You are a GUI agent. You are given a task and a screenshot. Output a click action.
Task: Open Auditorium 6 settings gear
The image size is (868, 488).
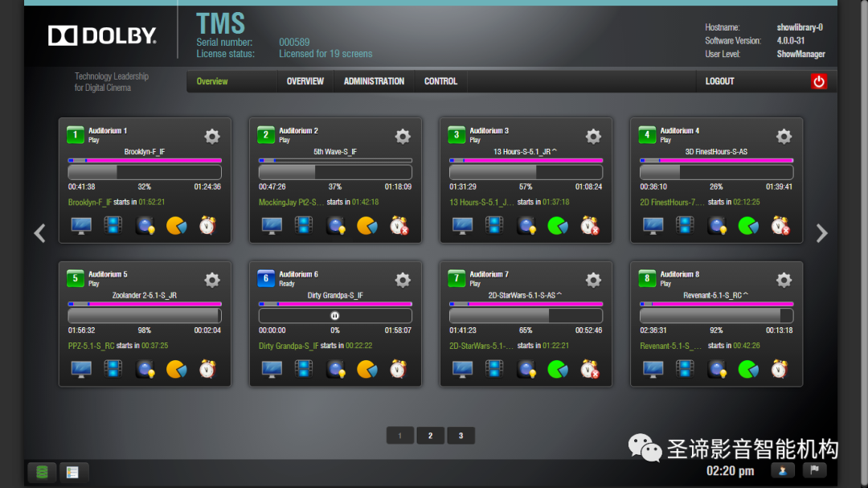(403, 280)
